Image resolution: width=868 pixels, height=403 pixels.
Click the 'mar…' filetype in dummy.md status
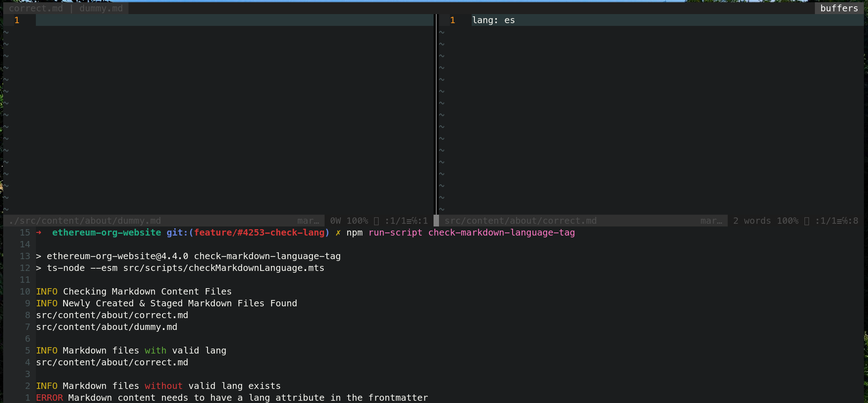[x=308, y=221]
